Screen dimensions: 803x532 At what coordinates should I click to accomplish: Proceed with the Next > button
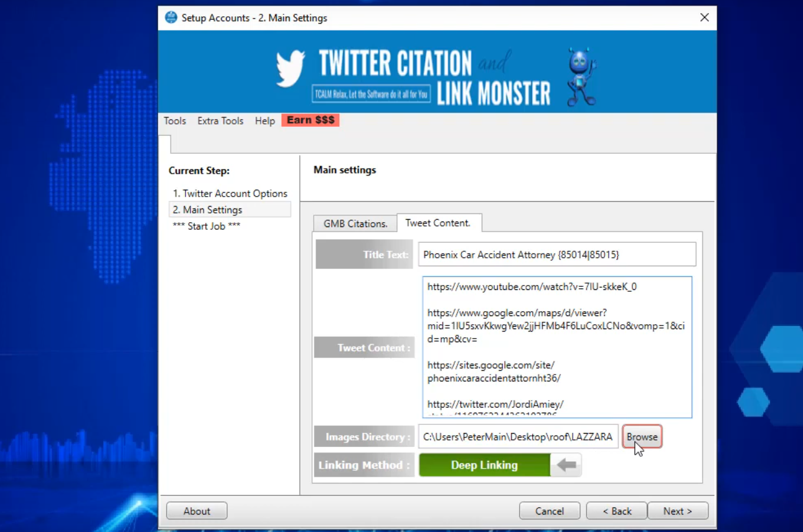pyautogui.click(x=678, y=511)
